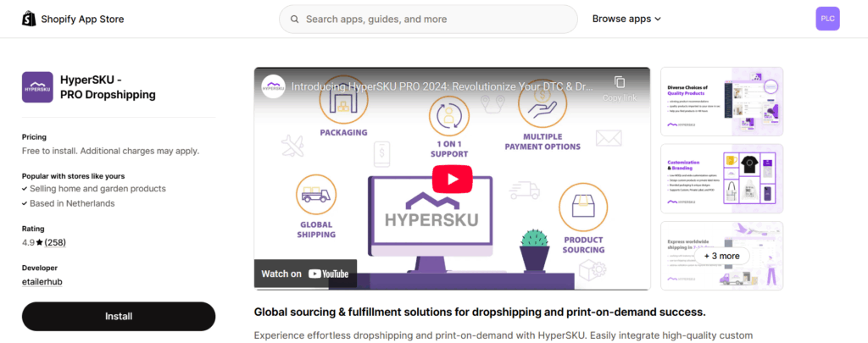
Task: Show the 3 more screenshots
Action: click(722, 256)
